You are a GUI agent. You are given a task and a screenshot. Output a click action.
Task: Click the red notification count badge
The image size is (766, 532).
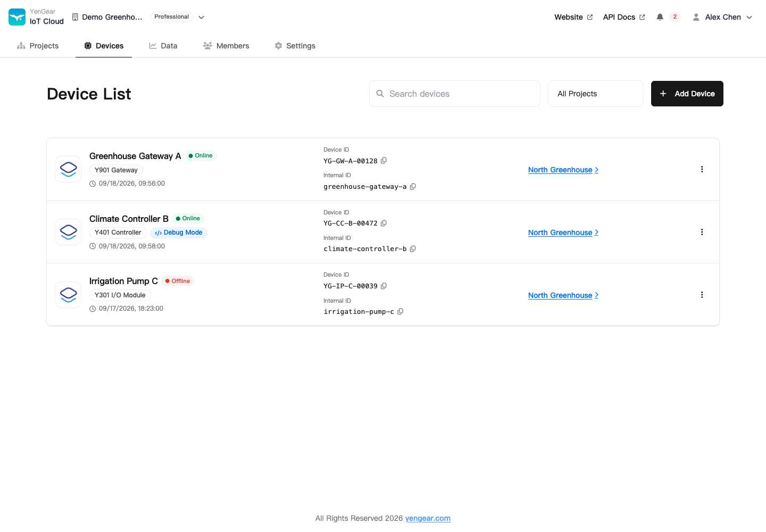(675, 17)
